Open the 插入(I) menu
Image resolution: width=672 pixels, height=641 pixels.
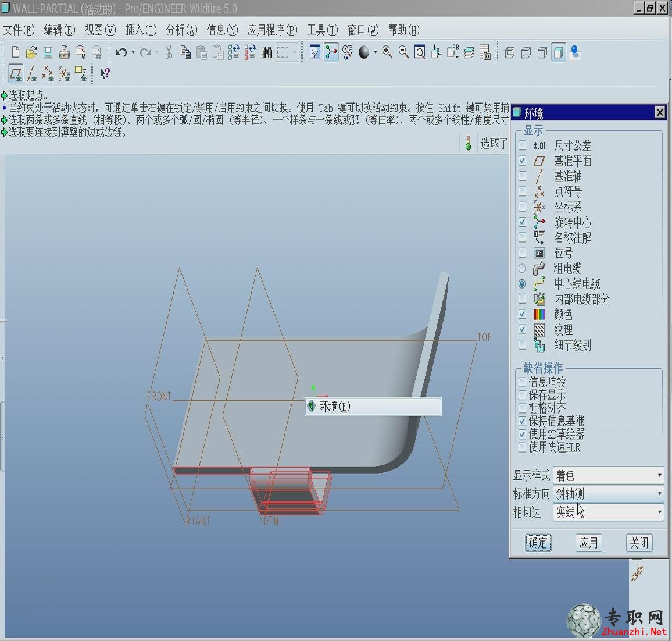(x=141, y=30)
